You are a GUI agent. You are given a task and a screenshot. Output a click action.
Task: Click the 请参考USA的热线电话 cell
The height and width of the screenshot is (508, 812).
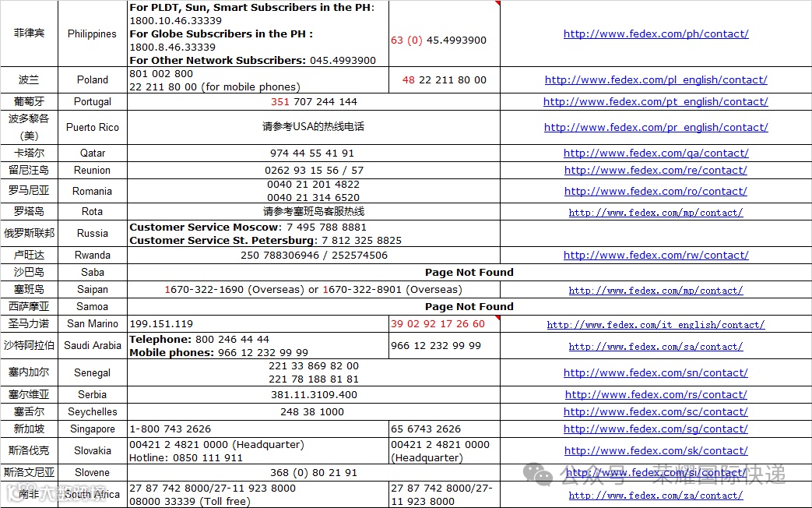pyautogui.click(x=314, y=127)
